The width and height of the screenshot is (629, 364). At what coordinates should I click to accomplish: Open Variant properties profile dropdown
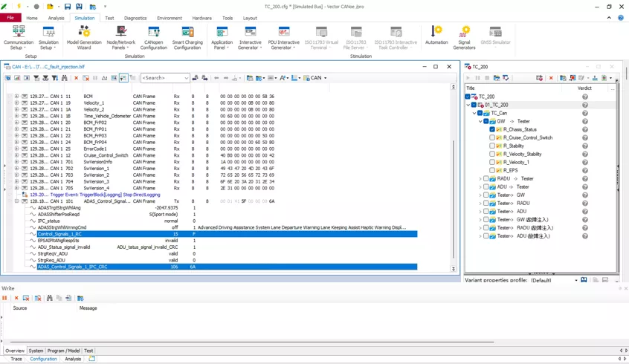(576, 280)
